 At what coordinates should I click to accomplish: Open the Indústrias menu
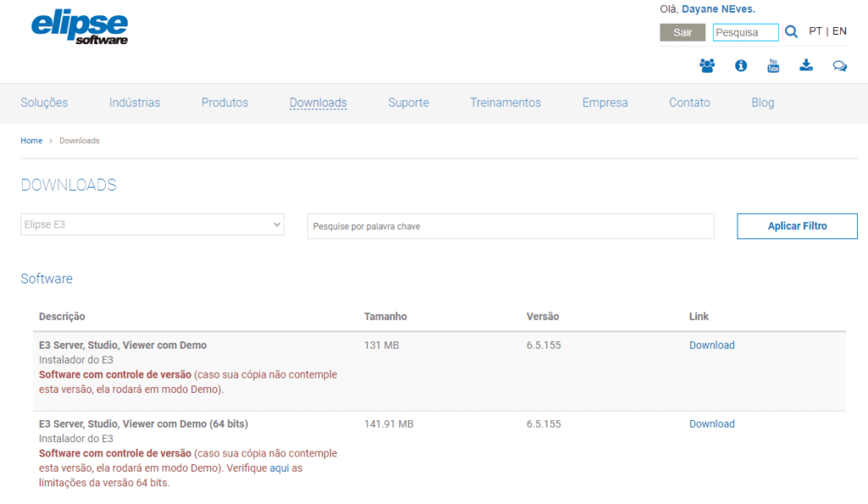point(135,103)
